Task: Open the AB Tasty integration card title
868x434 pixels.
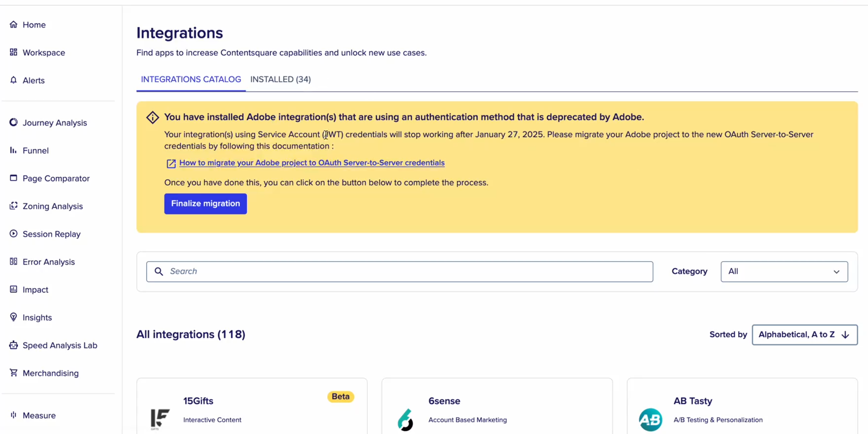Action: coord(693,401)
